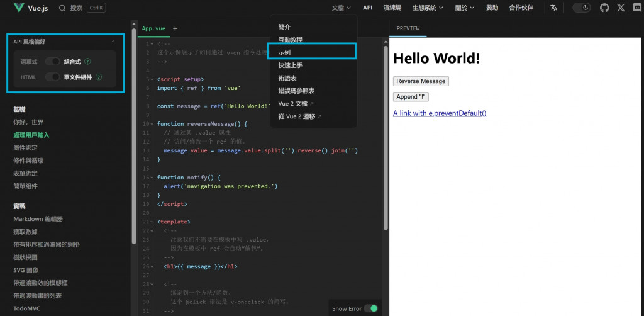The height and width of the screenshot is (316, 644).
Task: Click the code editor vertical scrollbar
Action: point(386,138)
